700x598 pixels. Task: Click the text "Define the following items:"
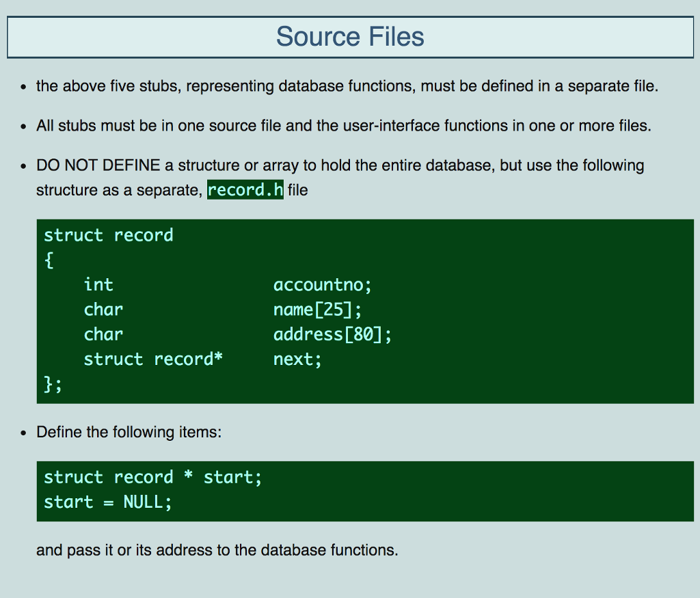(x=129, y=432)
